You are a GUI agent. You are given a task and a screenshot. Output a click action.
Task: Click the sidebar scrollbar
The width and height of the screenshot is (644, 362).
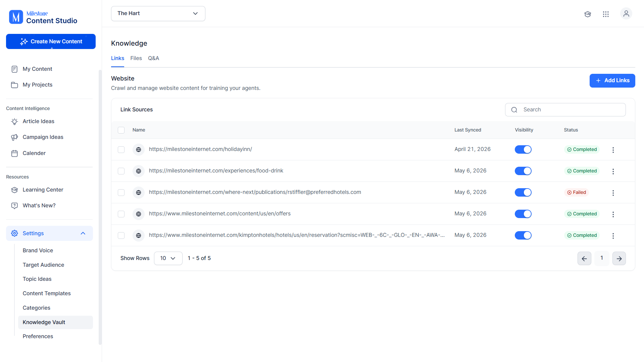(100, 207)
